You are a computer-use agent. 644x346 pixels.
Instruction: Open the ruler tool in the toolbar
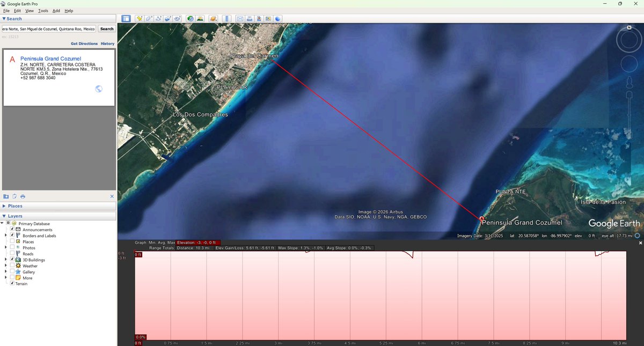pos(226,18)
